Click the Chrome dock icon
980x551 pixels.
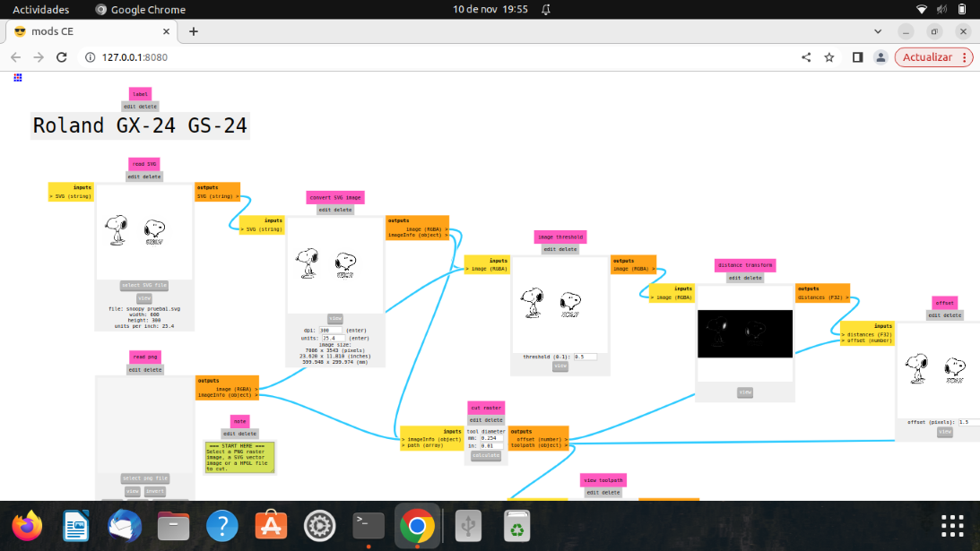click(x=417, y=525)
